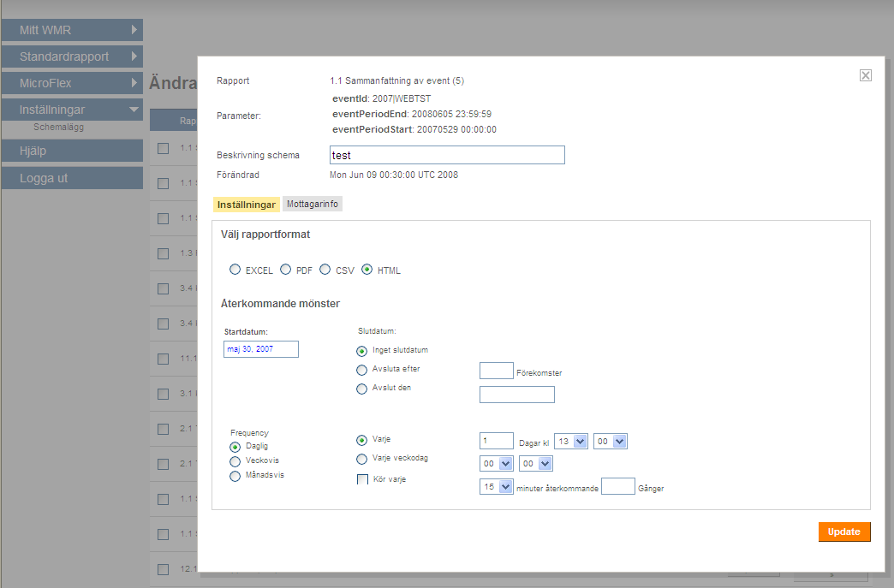Click the Startdatum date field

point(261,349)
